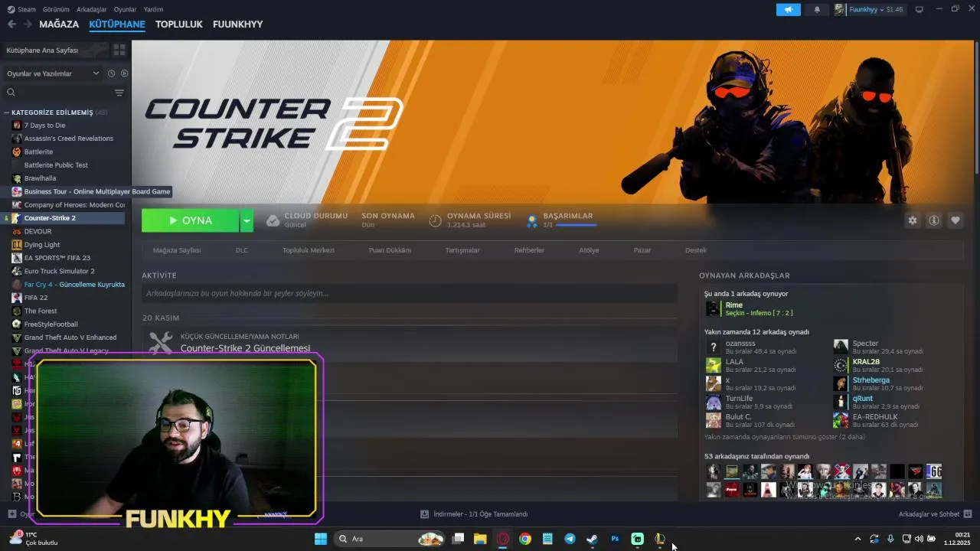Image resolution: width=980 pixels, height=551 pixels.
Task: Open Mağaza Sayfası link
Action: (177, 250)
